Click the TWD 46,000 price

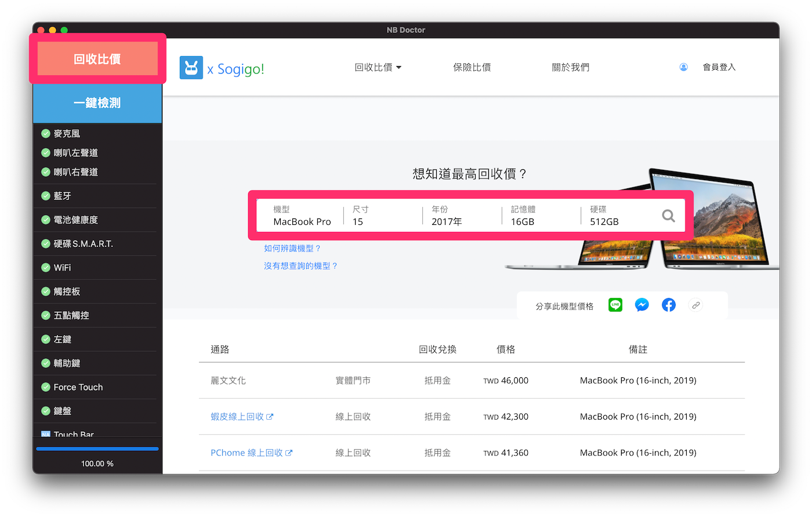(x=506, y=381)
